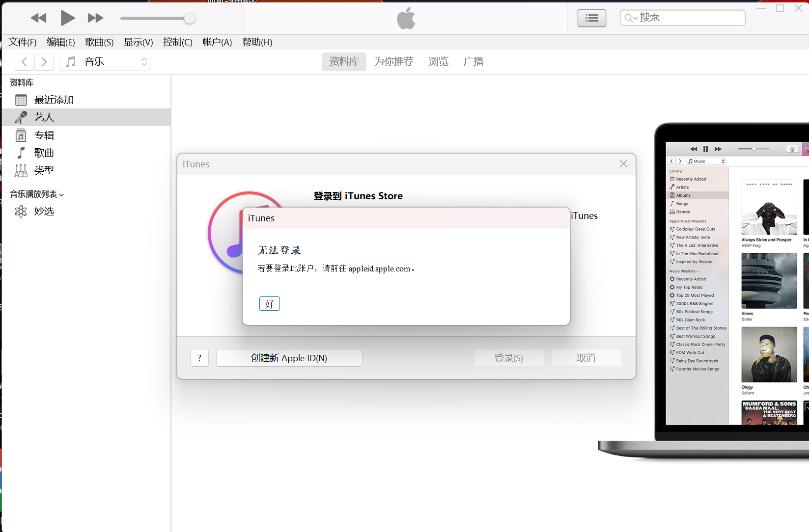Click the ? help button
This screenshot has width=809, height=532.
(x=199, y=358)
